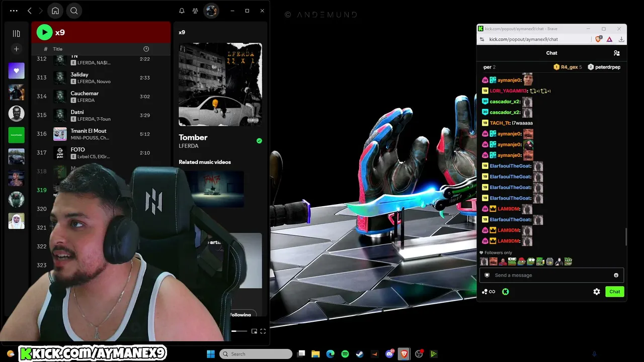The height and width of the screenshot is (362, 644).
Task: Sort tracks by Title column
Action: [x=58, y=49]
